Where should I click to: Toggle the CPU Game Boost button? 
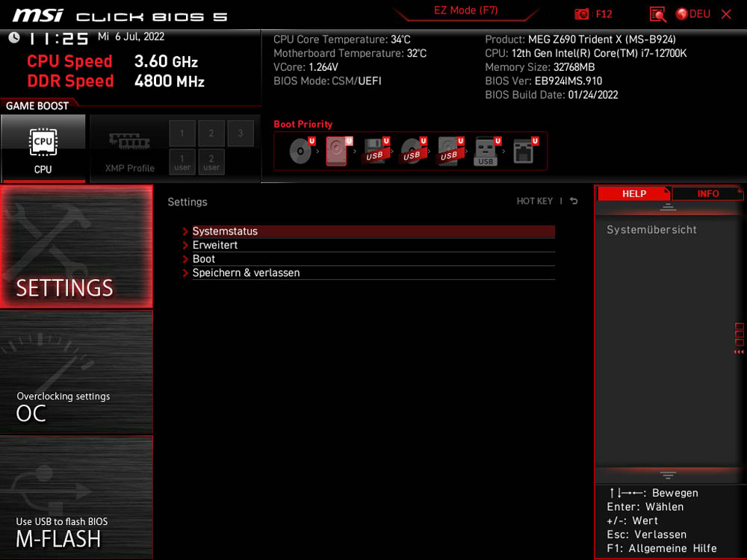[x=43, y=149]
